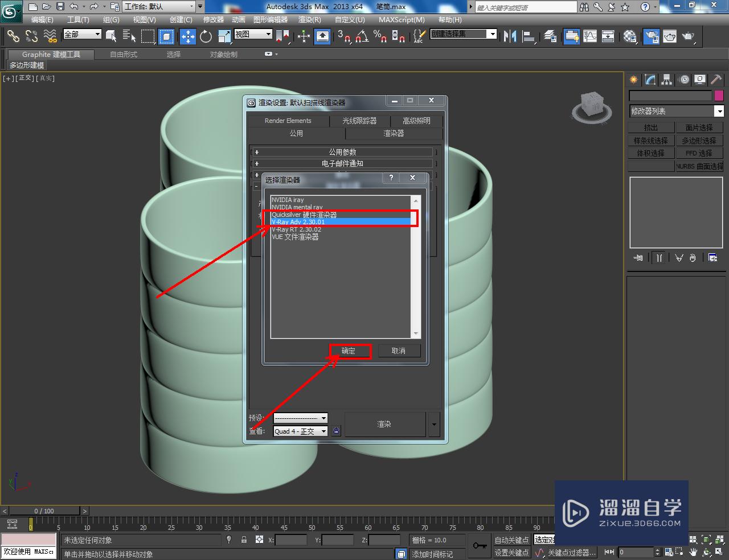Click Bind to Space Warp icon

tap(50, 36)
